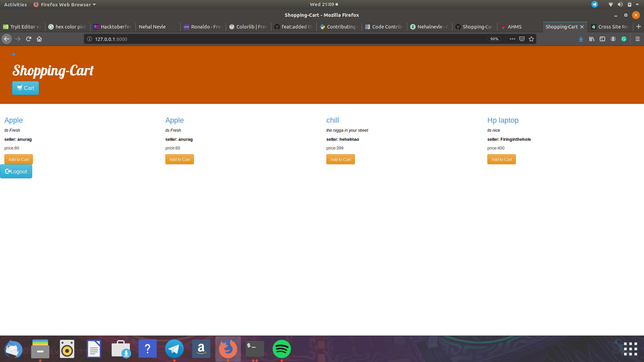Open the downloads arrow icon
This screenshot has height=362, width=644.
(581, 39)
